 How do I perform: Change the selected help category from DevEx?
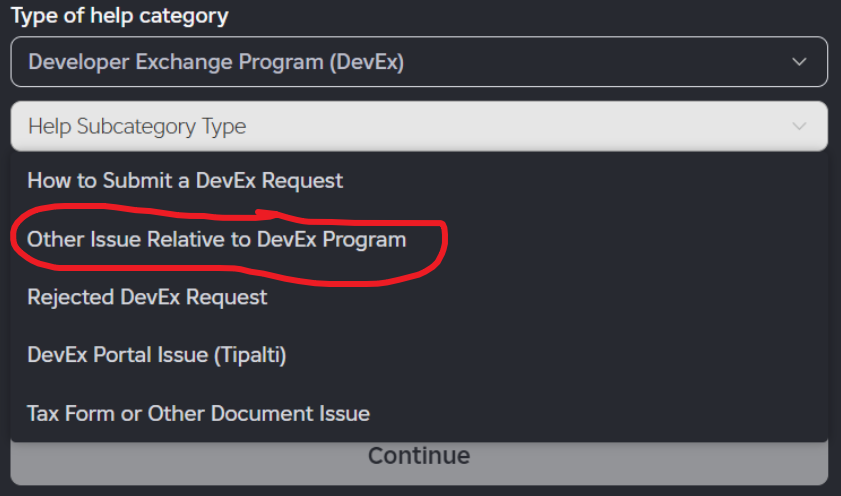pos(419,62)
